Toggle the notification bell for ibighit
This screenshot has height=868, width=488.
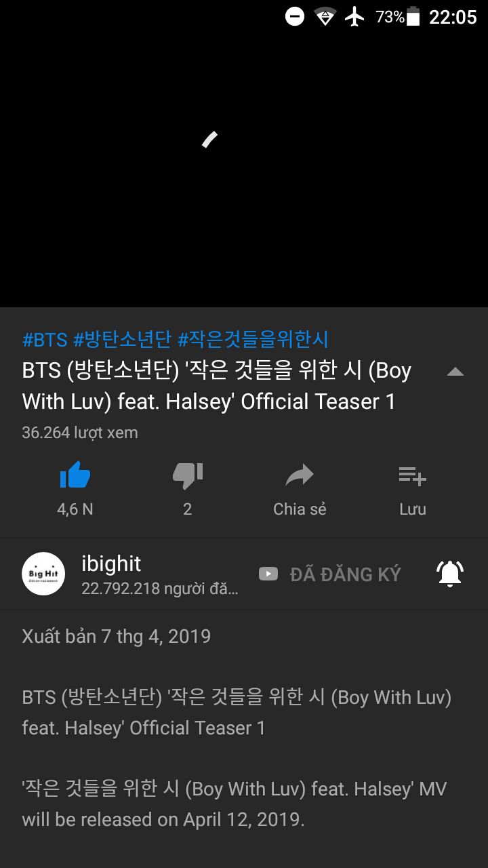(450, 574)
